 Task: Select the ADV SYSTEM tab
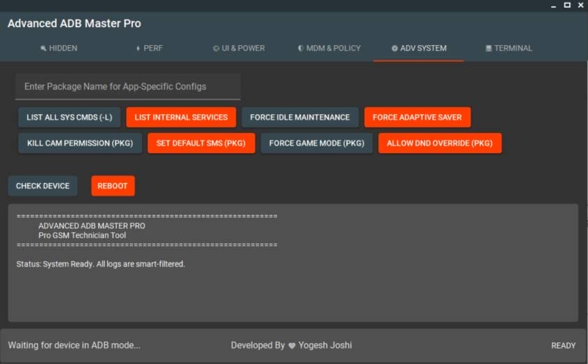[419, 48]
